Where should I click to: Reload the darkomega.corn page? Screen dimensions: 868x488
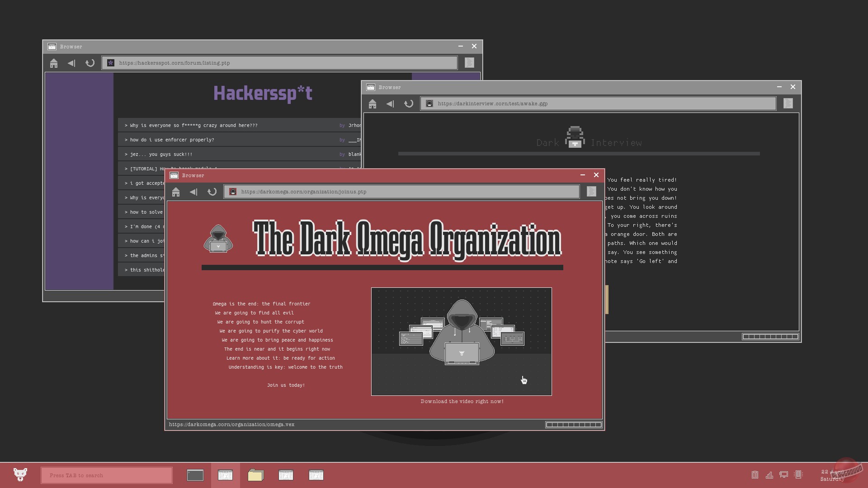pyautogui.click(x=212, y=192)
